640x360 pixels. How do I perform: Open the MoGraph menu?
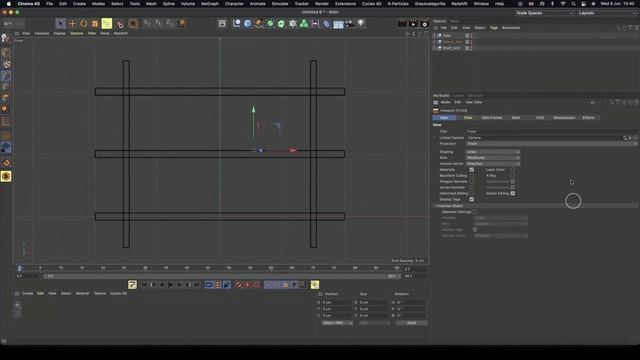tap(210, 4)
